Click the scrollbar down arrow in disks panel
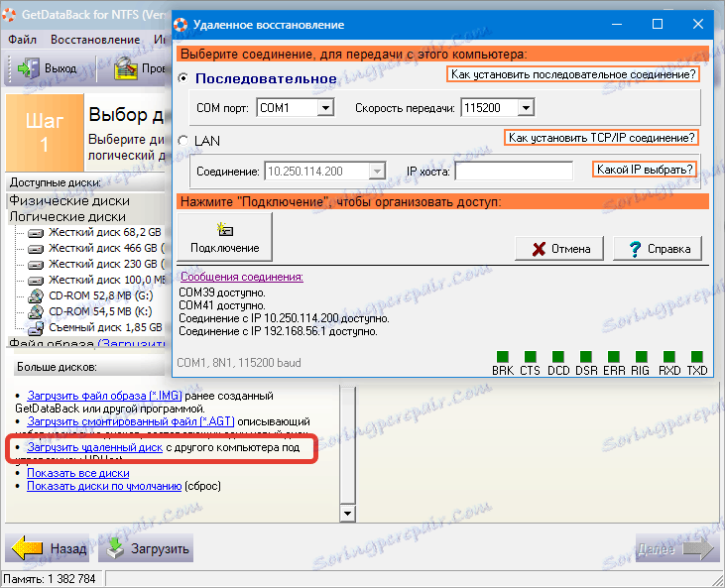The image size is (725, 588). tap(347, 513)
